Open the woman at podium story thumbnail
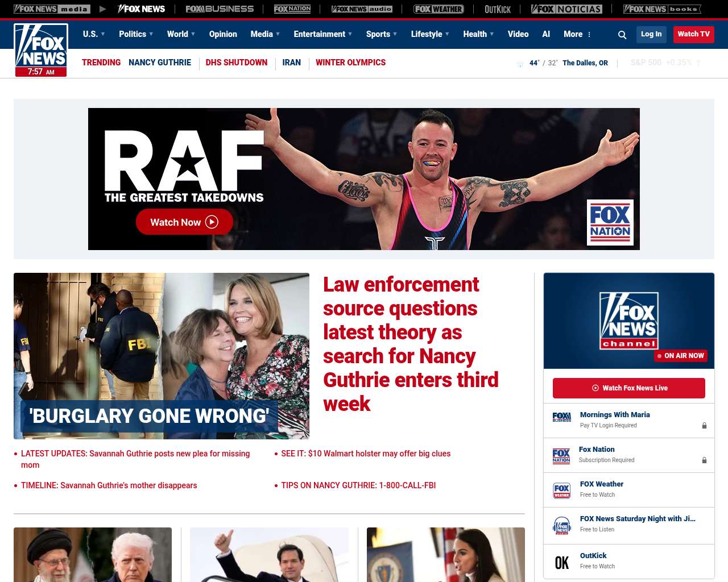Screen dimensions: 728x582 pyautogui.click(x=446, y=555)
